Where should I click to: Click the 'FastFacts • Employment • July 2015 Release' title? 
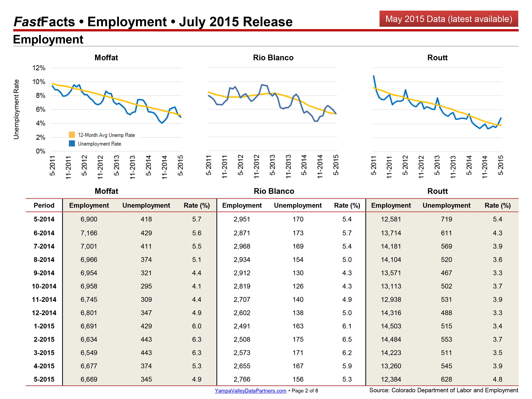tap(153, 22)
